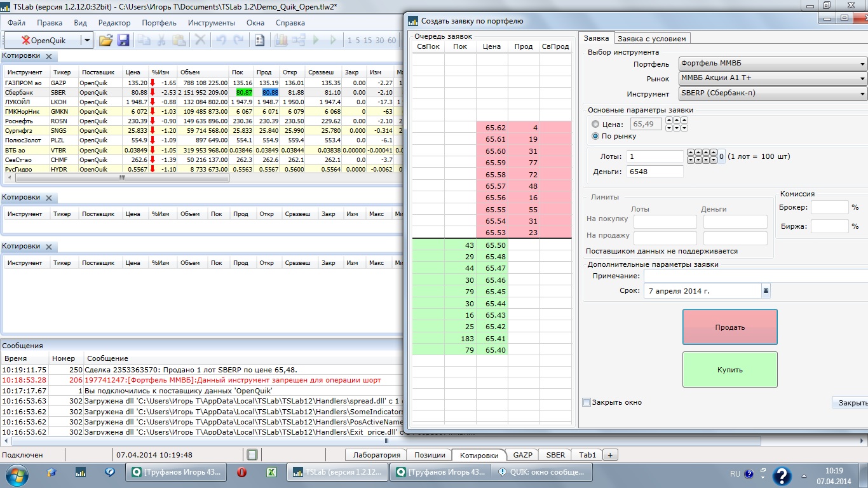Click the open folder icon in toolbar
Image resolution: width=868 pixels, height=488 pixels.
(x=105, y=40)
